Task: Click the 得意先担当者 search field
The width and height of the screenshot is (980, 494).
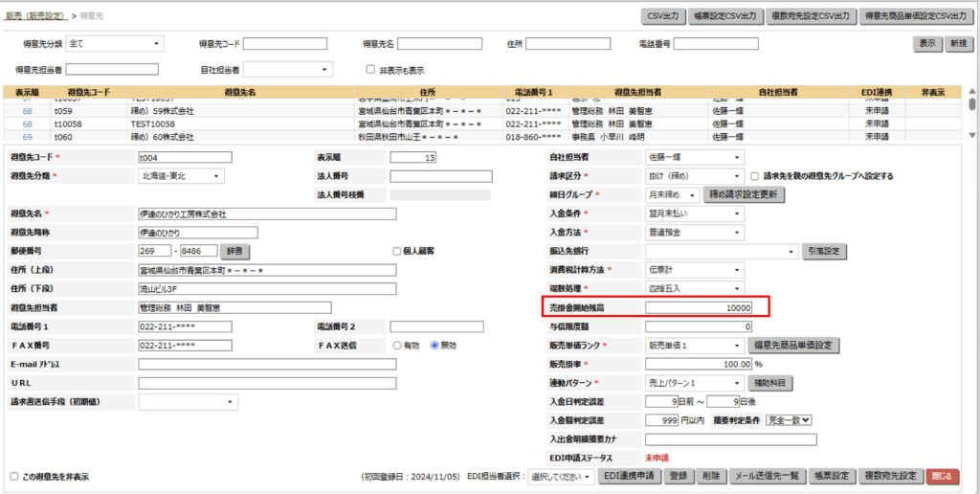Action: pos(112,69)
